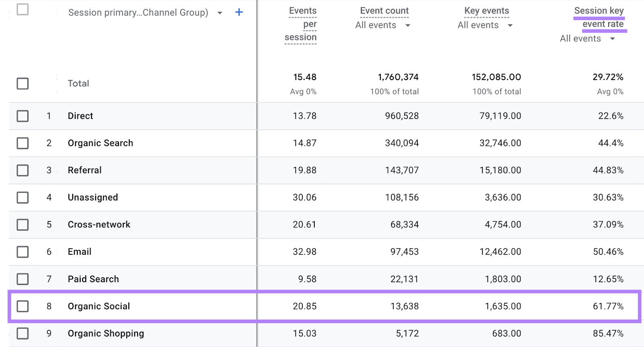Mark the Organic Social row checkbox
Image resolution: width=644 pixels, height=347 pixels.
tap(23, 306)
